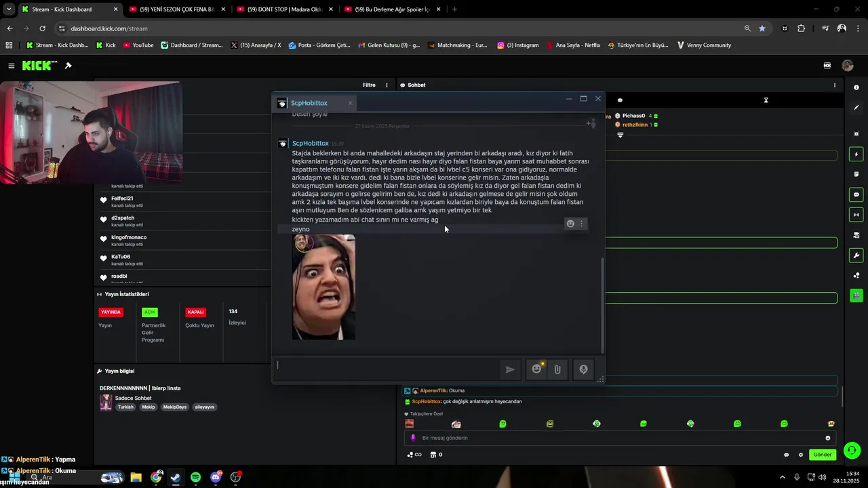Reload the page
The image size is (868, 488).
(x=42, y=28)
